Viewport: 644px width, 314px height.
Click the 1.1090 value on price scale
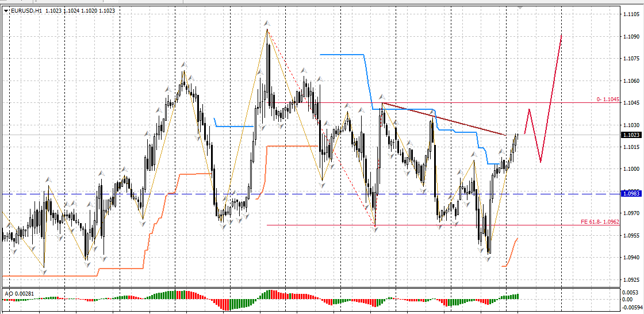631,37
